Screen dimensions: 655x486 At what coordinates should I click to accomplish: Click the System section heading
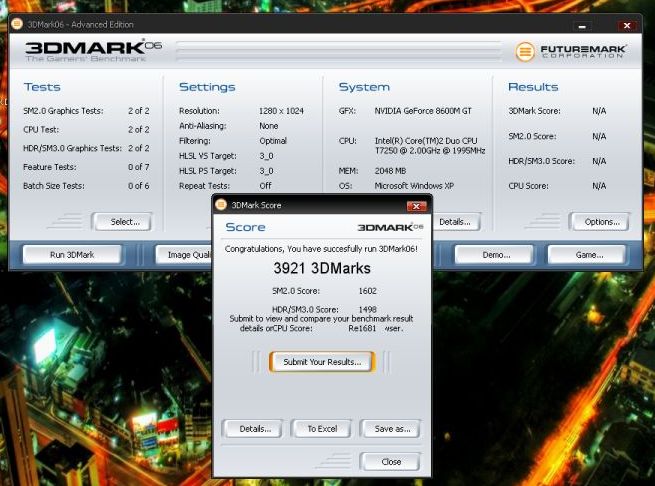click(x=364, y=87)
